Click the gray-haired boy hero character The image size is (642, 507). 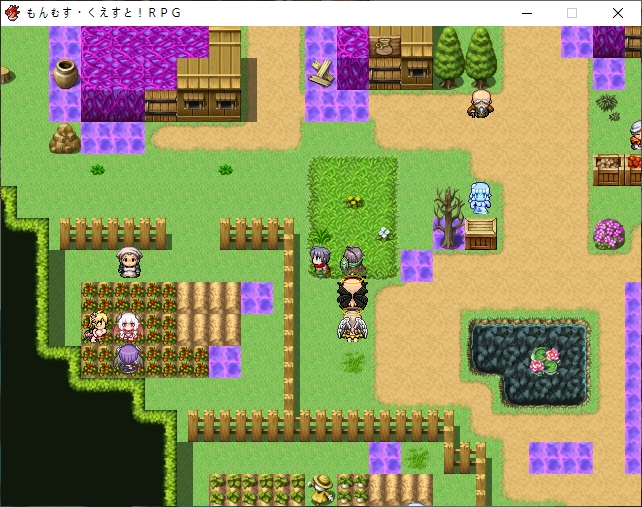pos(320,262)
